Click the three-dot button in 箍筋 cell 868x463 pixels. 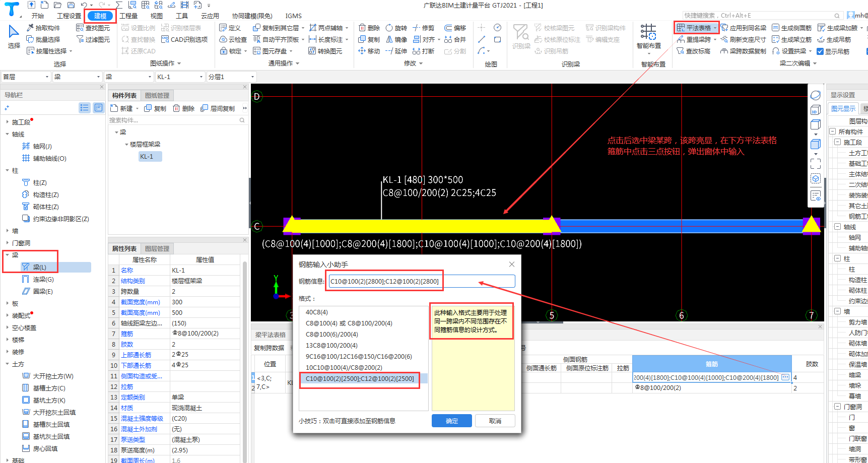pyautogui.click(x=785, y=377)
